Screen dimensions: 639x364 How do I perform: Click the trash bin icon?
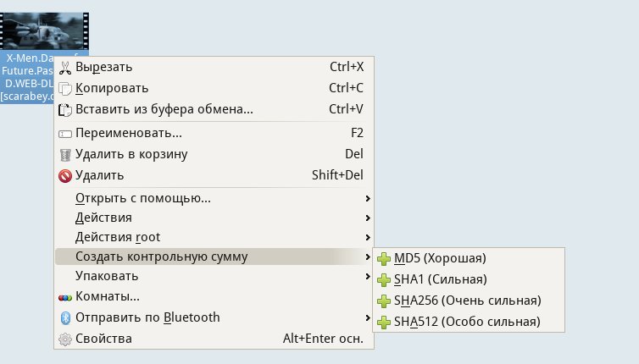65,154
